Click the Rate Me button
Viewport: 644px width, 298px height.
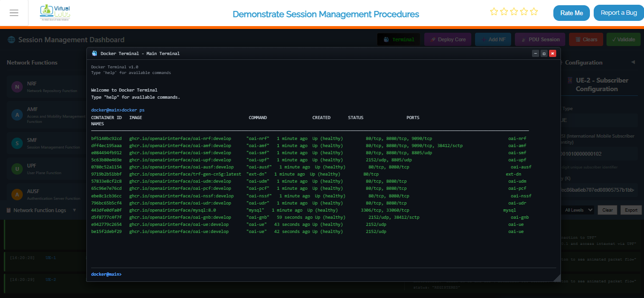pyautogui.click(x=571, y=13)
